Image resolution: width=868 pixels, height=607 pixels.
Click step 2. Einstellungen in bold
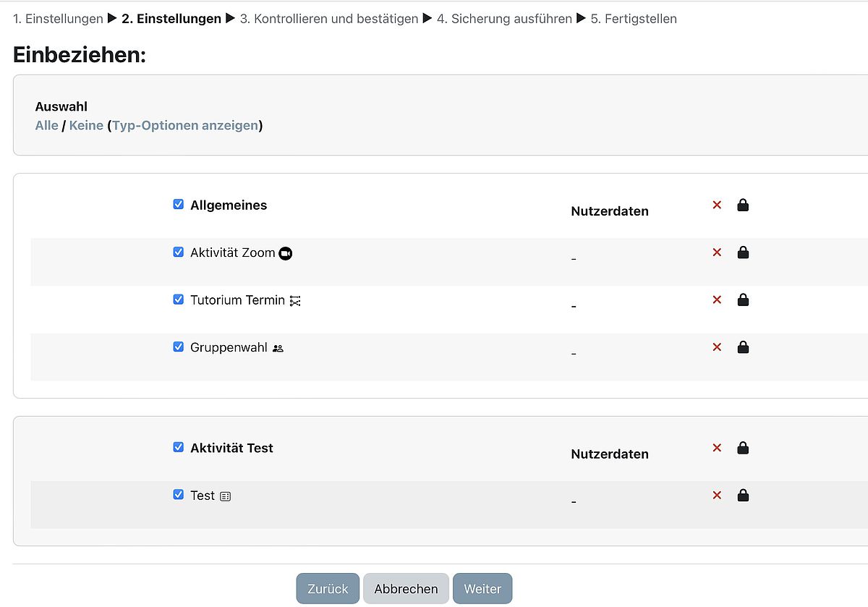tap(171, 19)
